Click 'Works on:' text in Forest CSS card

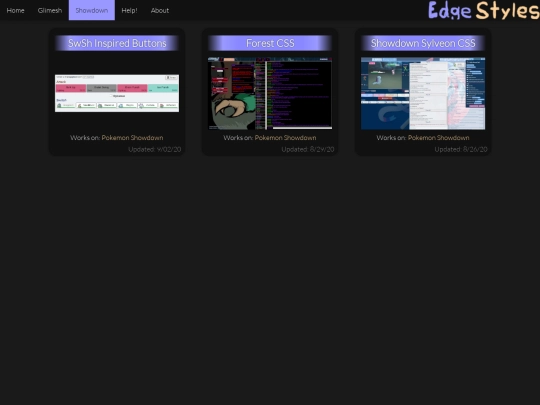pos(238,138)
